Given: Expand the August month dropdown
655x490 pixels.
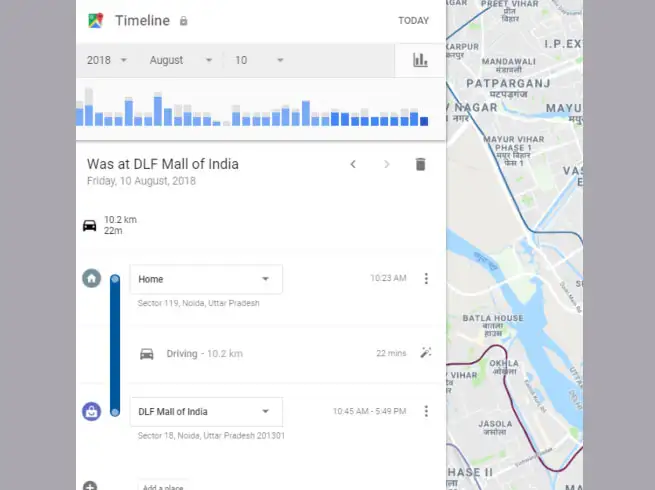Looking at the screenshot, I should pyautogui.click(x=181, y=60).
